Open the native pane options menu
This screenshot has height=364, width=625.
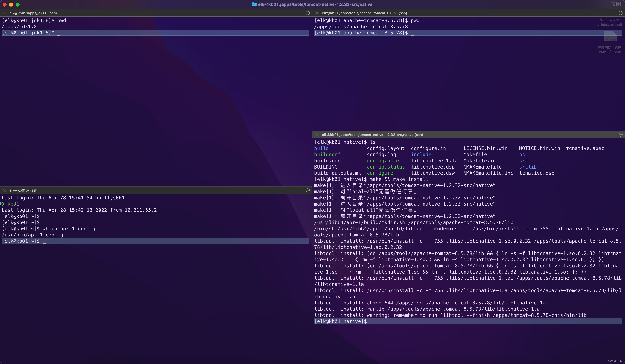(620, 135)
